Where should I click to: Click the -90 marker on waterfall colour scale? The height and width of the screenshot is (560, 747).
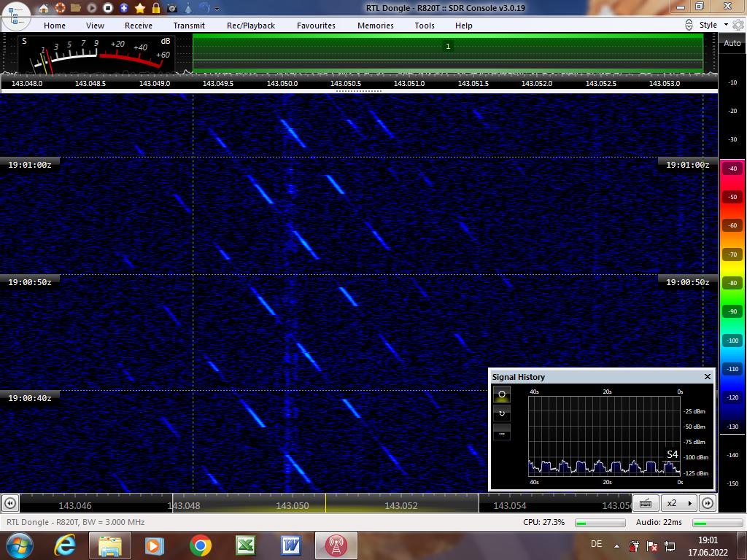coord(732,311)
